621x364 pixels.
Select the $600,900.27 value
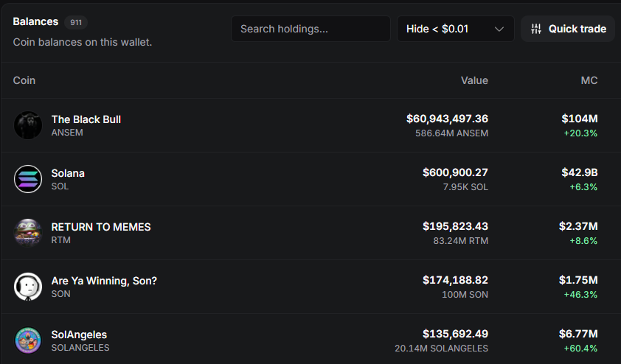(456, 172)
